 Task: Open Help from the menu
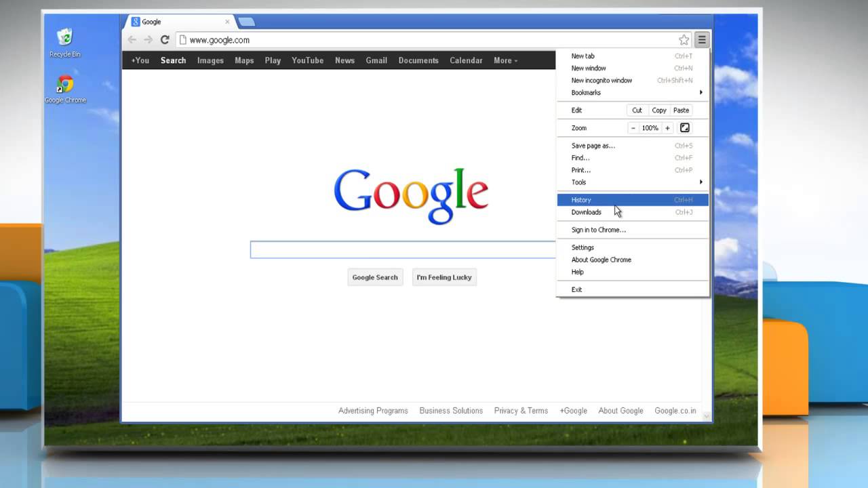633,272
